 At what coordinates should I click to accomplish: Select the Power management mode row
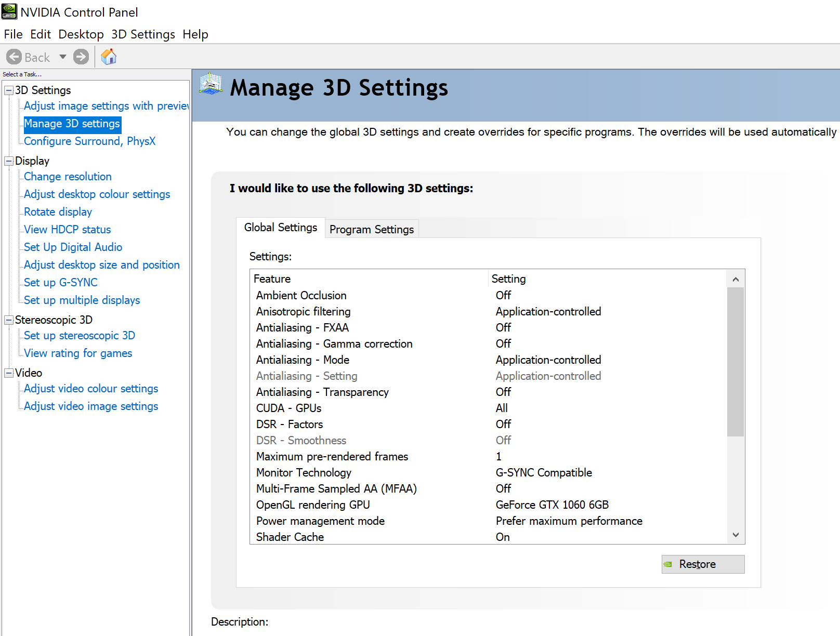320,521
